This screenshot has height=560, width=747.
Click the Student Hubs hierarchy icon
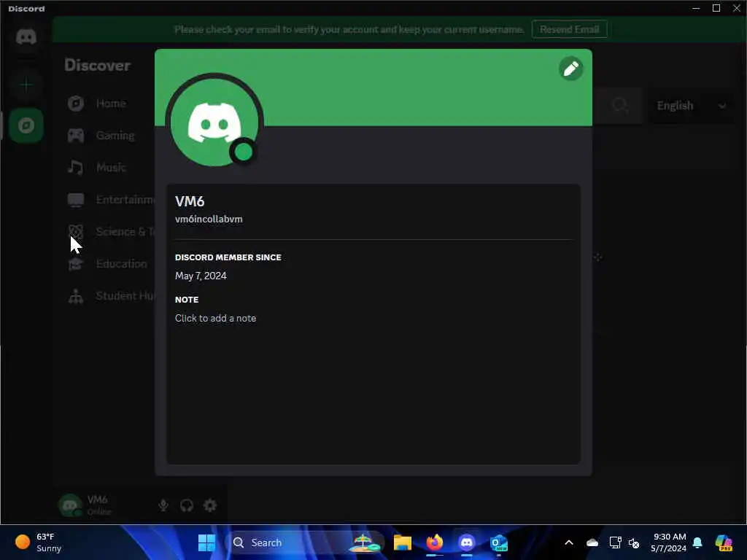click(x=76, y=296)
